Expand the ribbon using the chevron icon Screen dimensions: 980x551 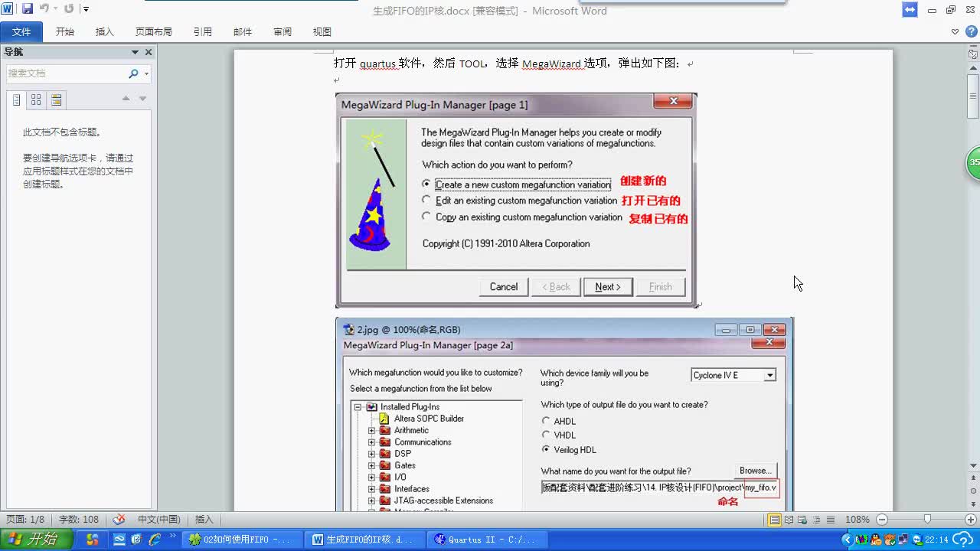coord(955,32)
